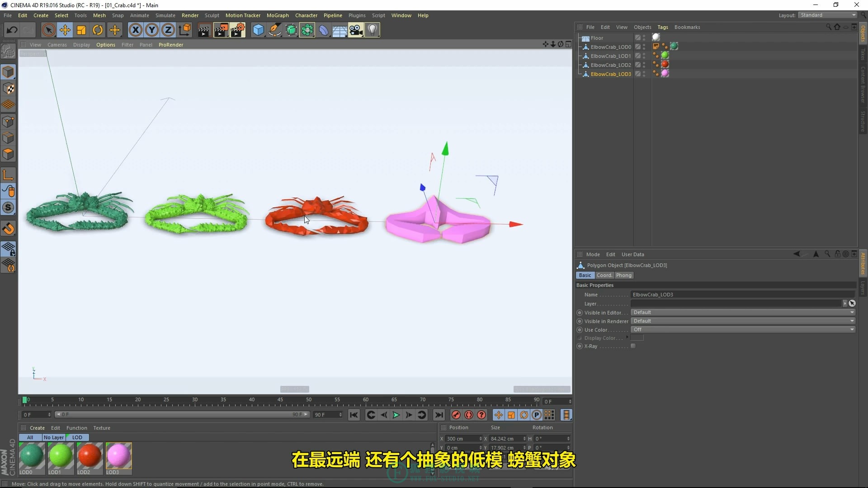Switch the coordinate system icon

click(184, 30)
